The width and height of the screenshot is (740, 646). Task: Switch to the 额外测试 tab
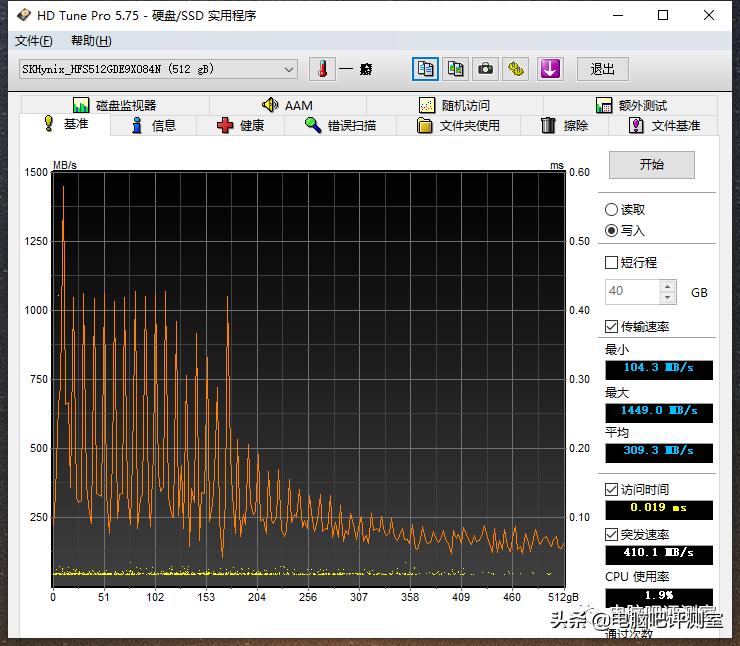click(631, 105)
